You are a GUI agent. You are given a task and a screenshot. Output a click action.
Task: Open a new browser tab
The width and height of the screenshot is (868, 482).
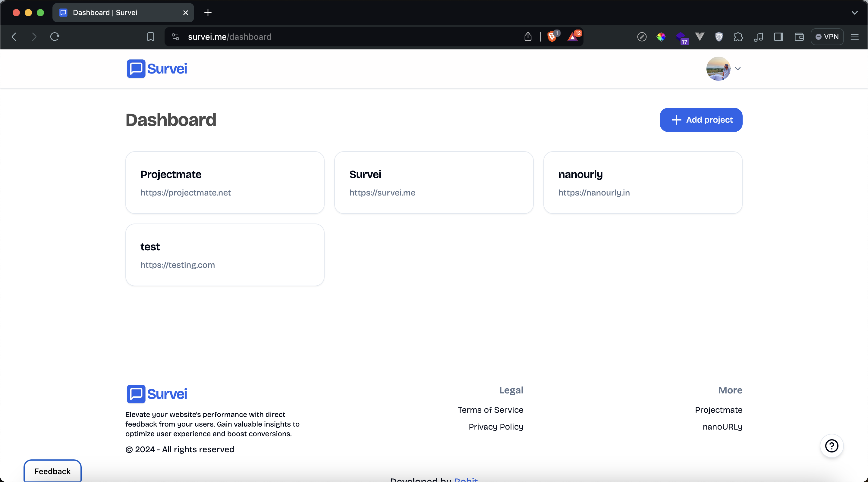click(208, 13)
